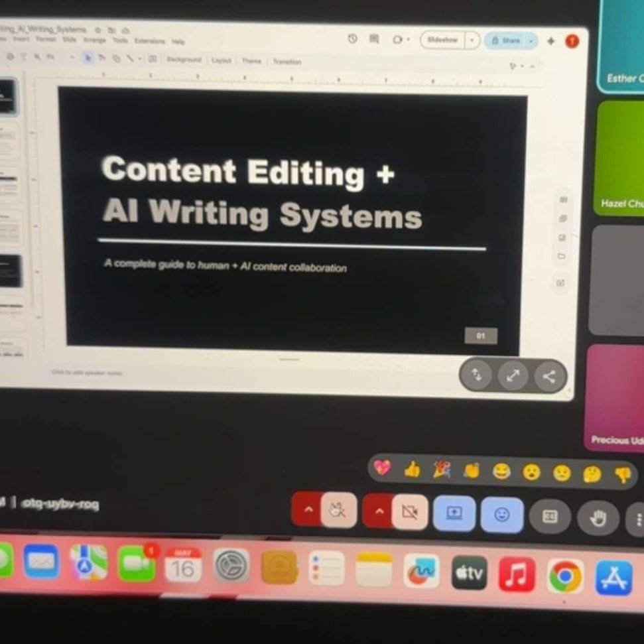Send the party popper reaction
644x644 pixels.
click(442, 470)
